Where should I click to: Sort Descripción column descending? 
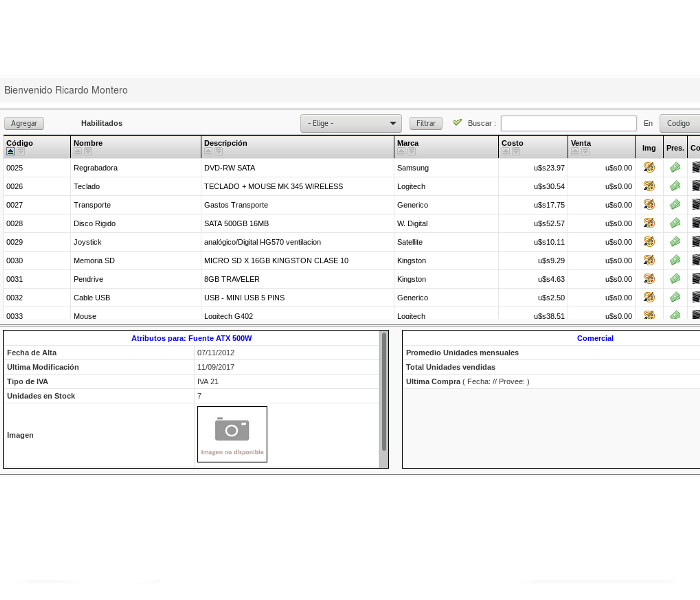tap(218, 152)
